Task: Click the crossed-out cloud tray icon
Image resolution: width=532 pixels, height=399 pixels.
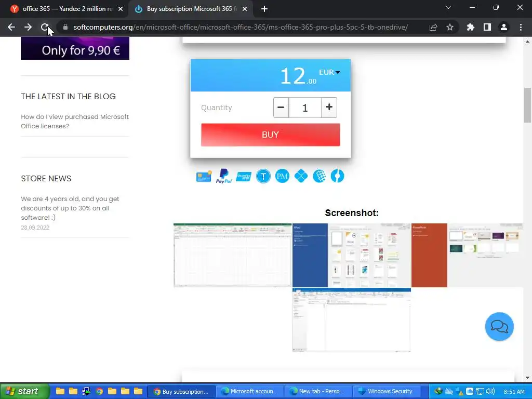Action: click(449, 391)
